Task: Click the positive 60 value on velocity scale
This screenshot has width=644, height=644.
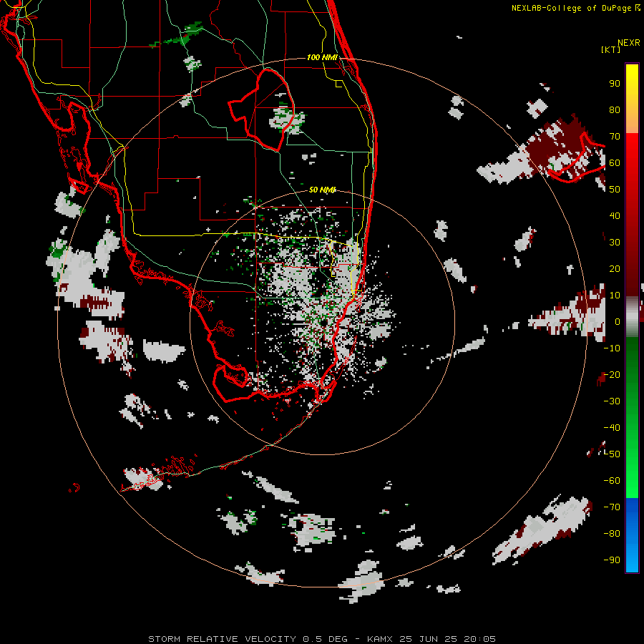Action: (615, 162)
